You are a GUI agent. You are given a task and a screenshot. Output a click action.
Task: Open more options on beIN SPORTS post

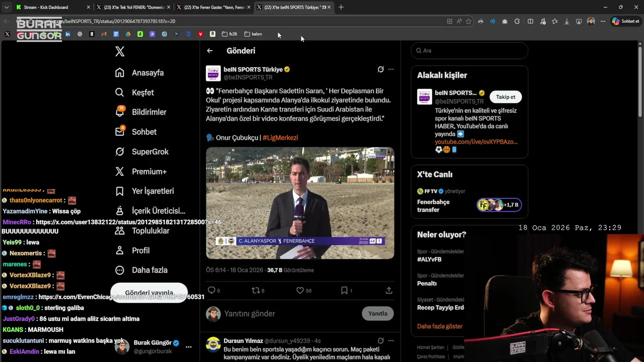[x=391, y=69]
